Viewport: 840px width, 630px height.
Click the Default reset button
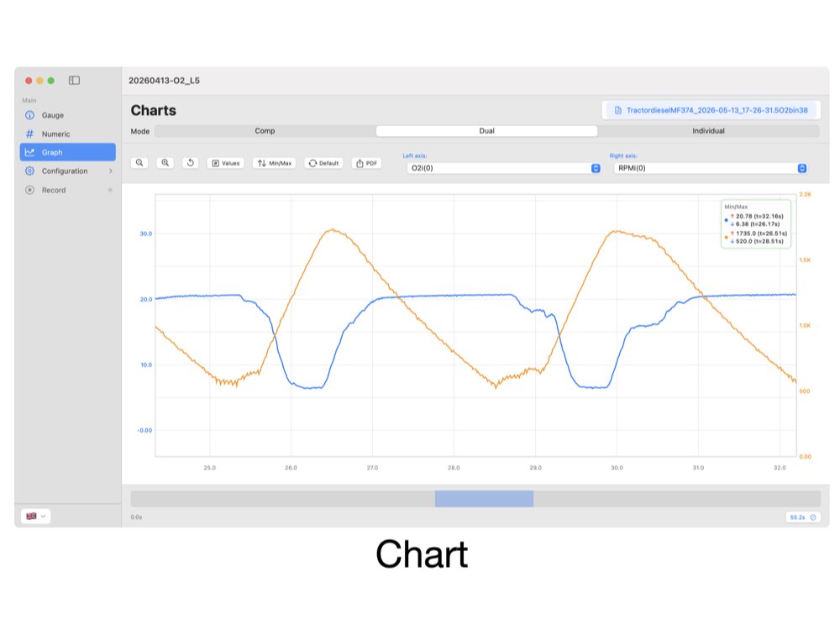[x=323, y=163]
